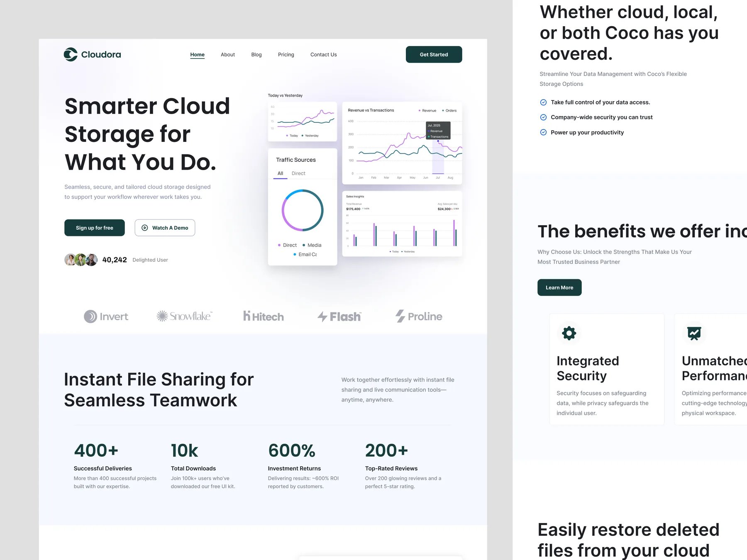Click the Cloudora logo icon

click(x=71, y=54)
